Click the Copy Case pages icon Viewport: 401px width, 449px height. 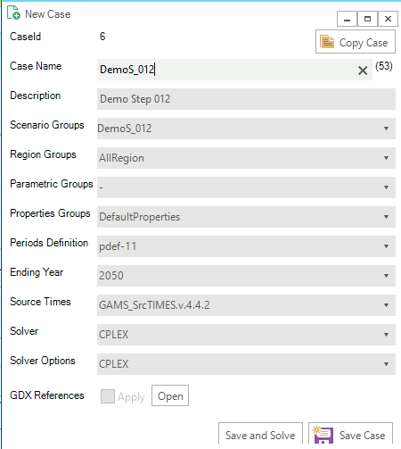click(x=327, y=42)
